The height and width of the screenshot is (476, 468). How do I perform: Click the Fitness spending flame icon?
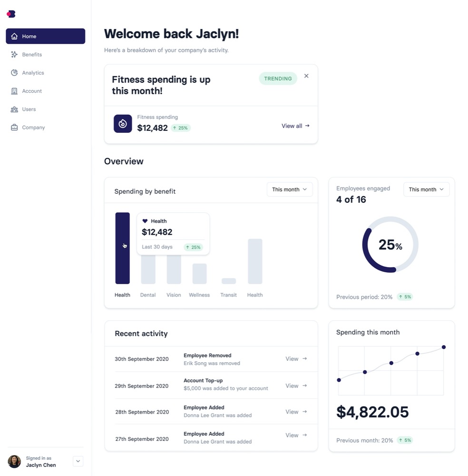tap(123, 124)
